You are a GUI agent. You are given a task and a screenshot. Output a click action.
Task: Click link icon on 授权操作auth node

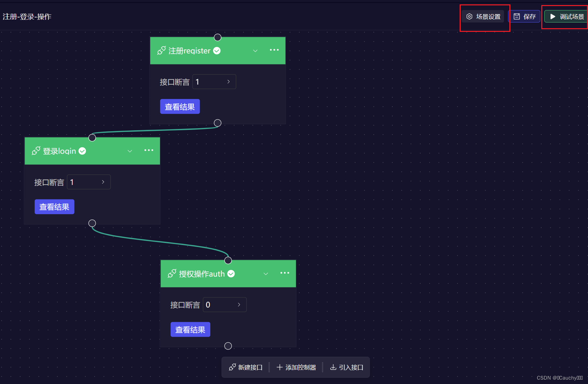(172, 274)
